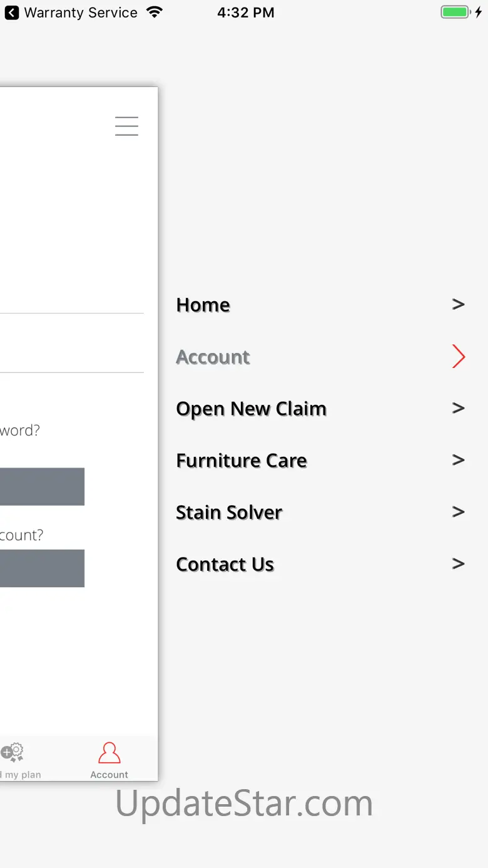Viewport: 488px width, 868px height.
Task: Tap the Wi-Fi status icon
Action: click(154, 12)
